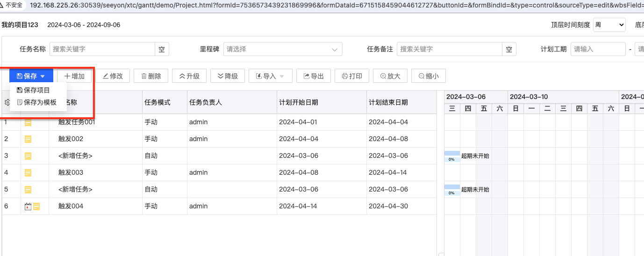Click end date 2024-04-30

(388, 206)
